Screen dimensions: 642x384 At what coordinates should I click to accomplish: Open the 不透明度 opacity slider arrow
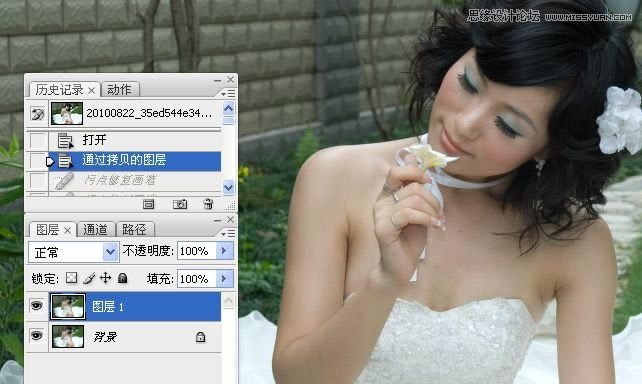pyautogui.click(x=224, y=251)
